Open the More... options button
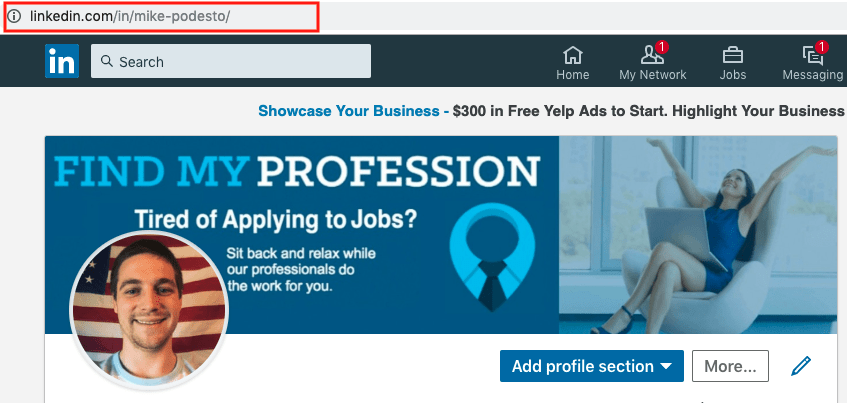 tap(730, 366)
